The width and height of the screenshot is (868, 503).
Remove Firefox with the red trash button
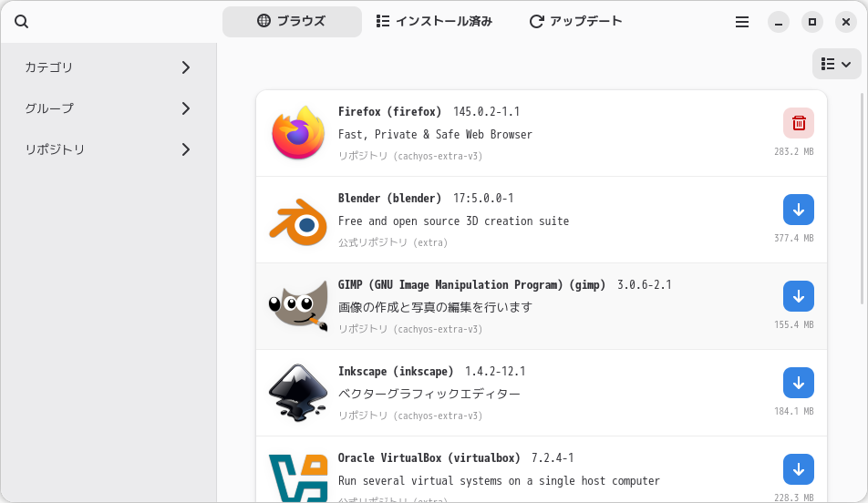799,123
